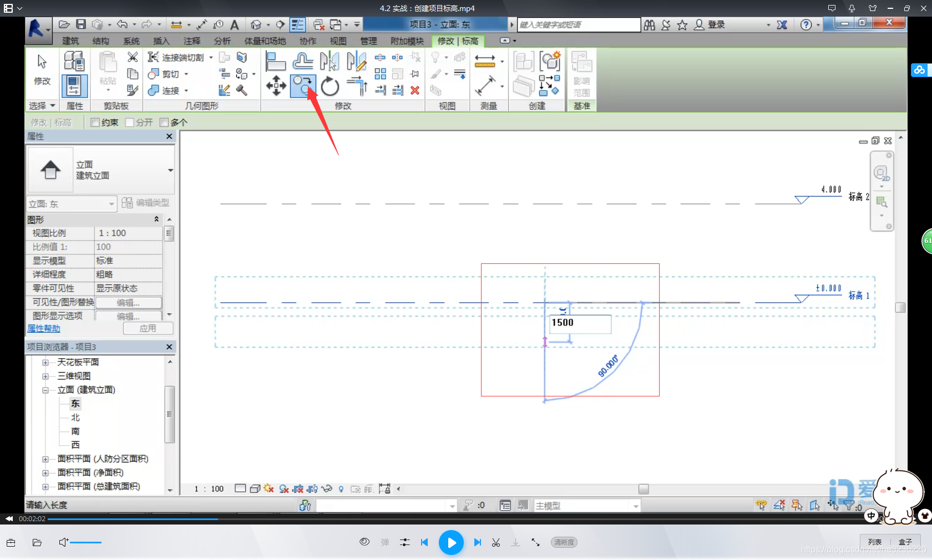932x560 pixels.
Task: Click the Visual Style icon in view bar
Action: pos(255,488)
